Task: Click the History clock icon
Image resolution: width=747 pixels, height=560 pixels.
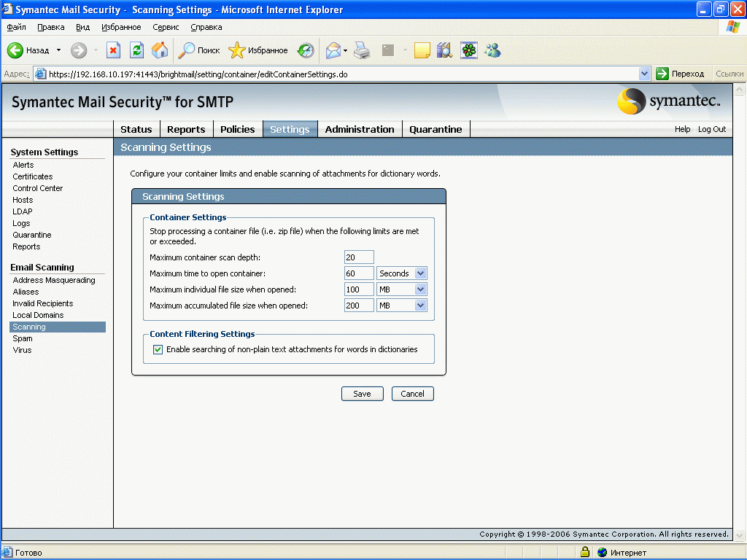Action: coord(306,50)
